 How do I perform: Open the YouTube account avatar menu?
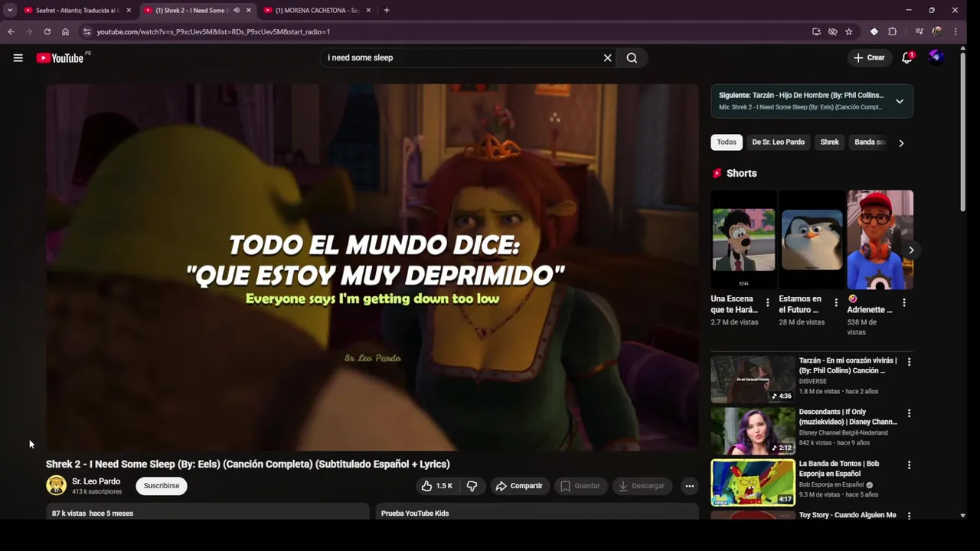coord(936,57)
